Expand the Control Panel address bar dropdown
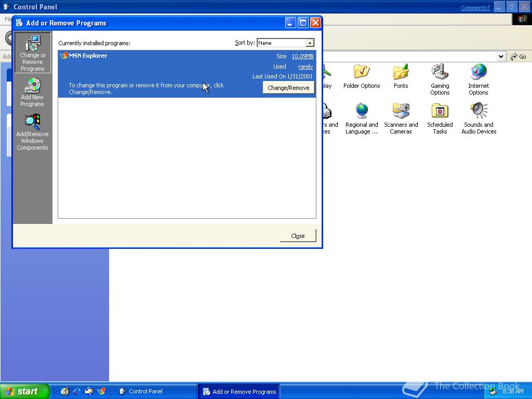This screenshot has width=532, height=399. click(501, 57)
